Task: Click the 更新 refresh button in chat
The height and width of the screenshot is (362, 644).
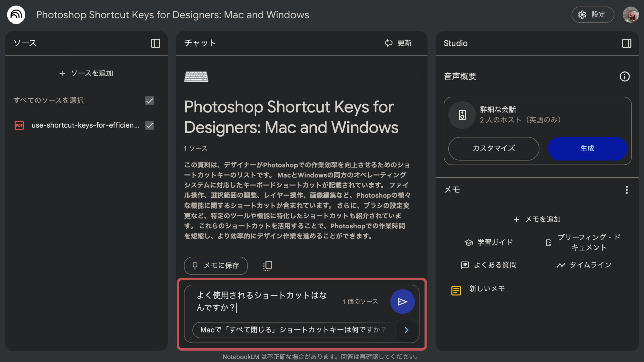Action: [398, 43]
